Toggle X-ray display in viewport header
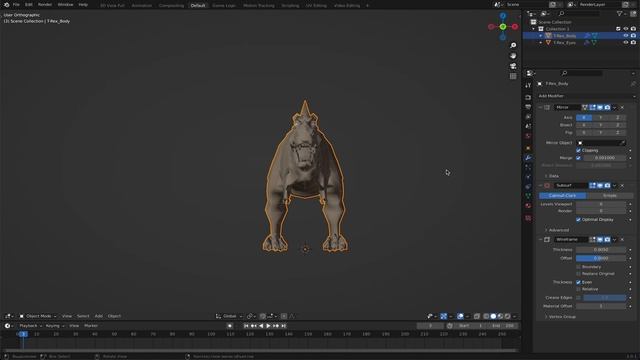The height and width of the screenshot is (360, 640). click(476, 316)
